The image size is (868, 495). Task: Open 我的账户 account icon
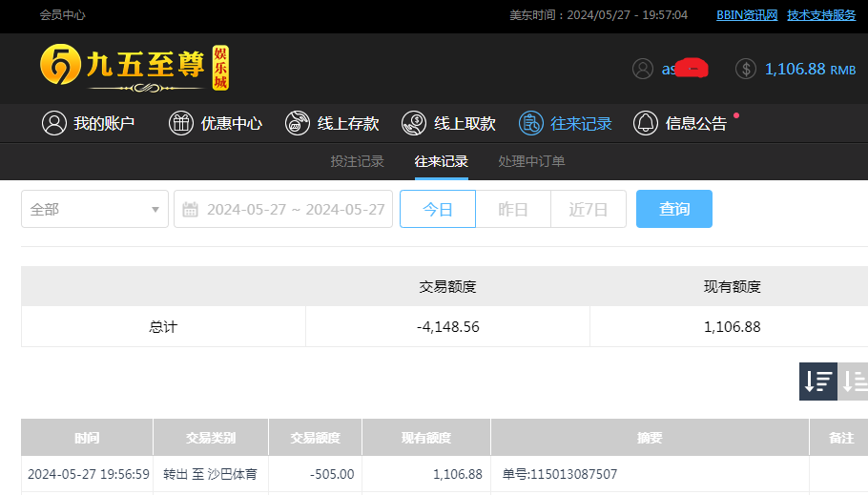[x=54, y=123]
